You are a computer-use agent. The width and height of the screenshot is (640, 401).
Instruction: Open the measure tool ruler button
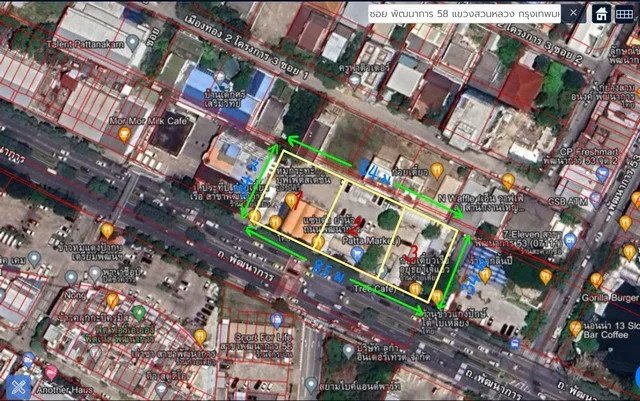[x=18, y=388]
